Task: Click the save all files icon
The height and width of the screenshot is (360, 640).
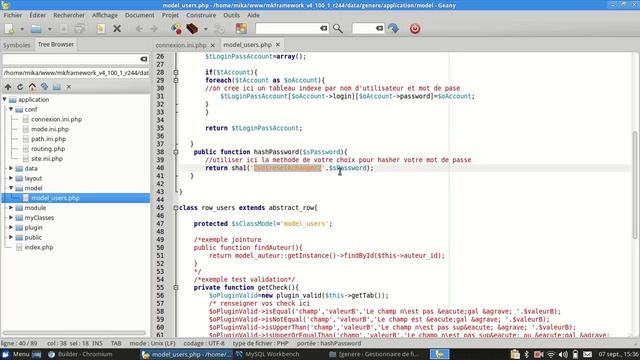Action: pos(80,29)
